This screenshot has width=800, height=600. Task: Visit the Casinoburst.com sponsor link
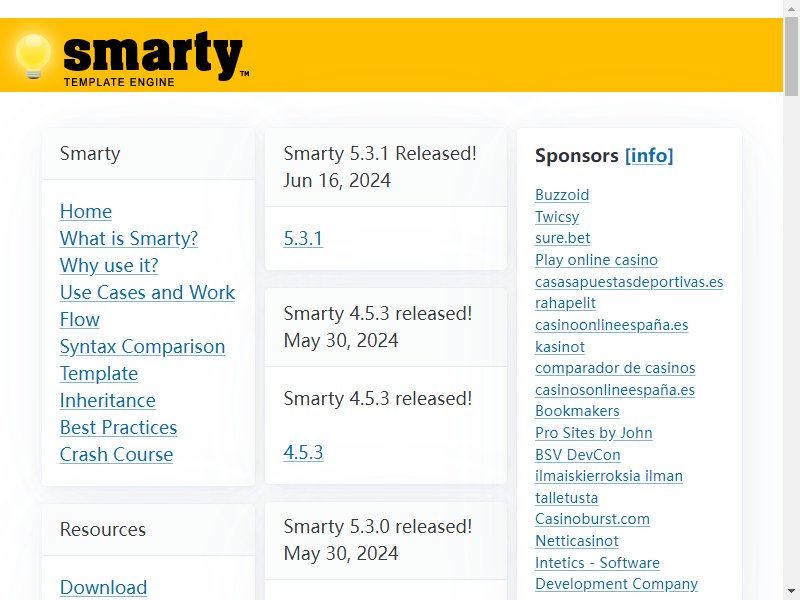[592, 519]
